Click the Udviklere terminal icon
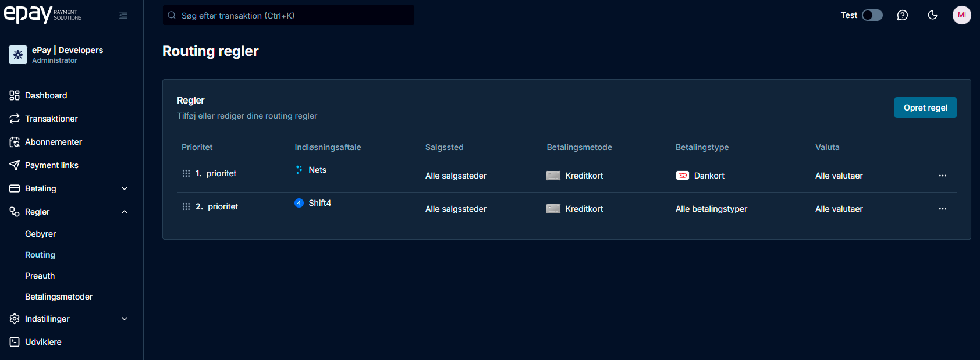This screenshot has width=980, height=360. [15, 342]
